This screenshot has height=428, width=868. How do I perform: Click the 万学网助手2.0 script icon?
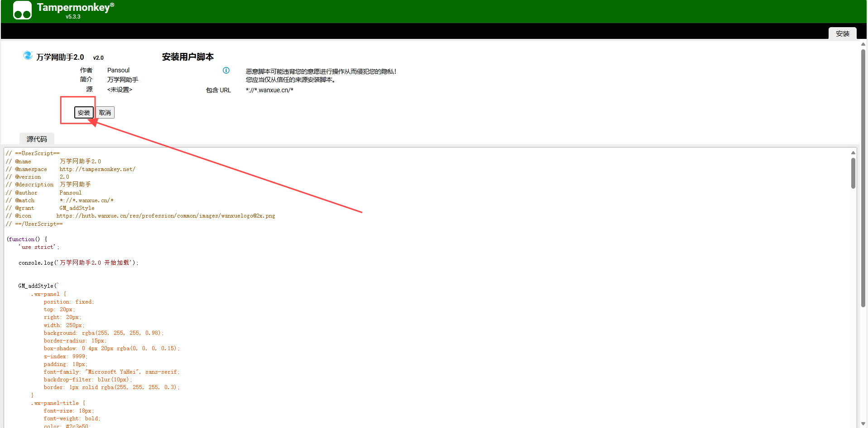click(x=28, y=56)
